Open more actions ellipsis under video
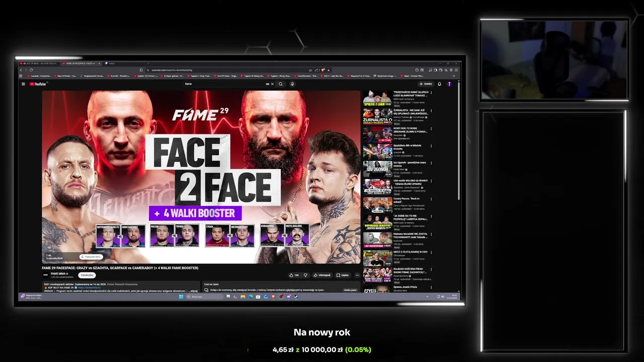644x362 pixels. (x=357, y=275)
